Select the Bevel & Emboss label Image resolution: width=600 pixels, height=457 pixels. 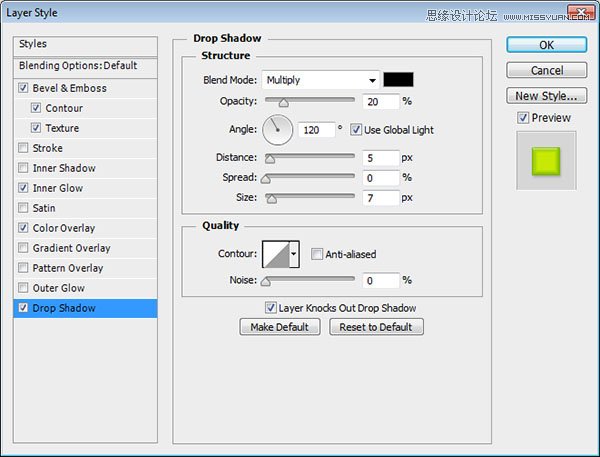click(x=70, y=88)
